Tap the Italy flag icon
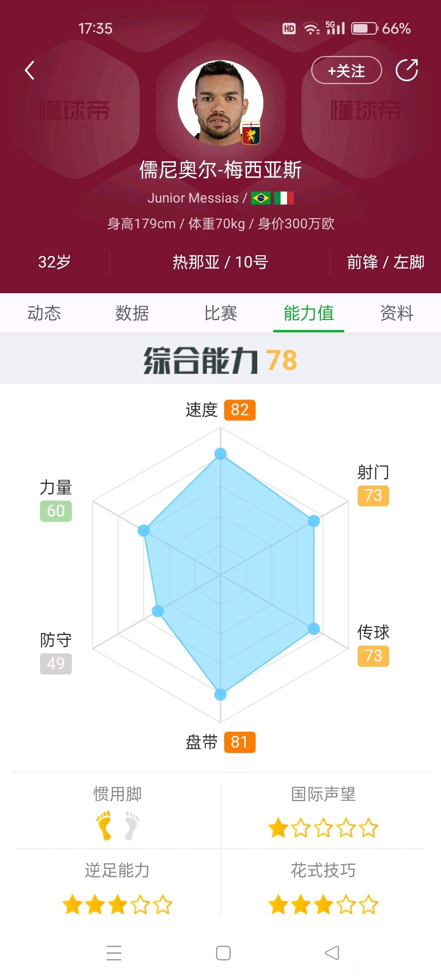Viewport: 441px width, 980px height. [x=284, y=198]
